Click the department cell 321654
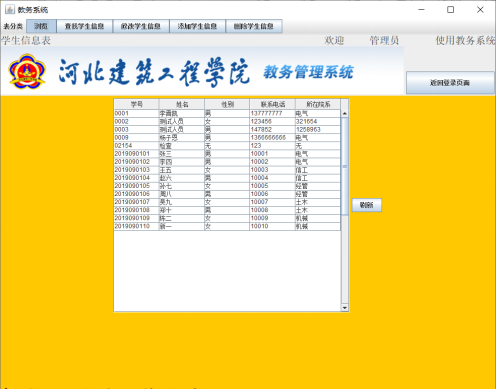The image size is (496, 389). click(318, 121)
